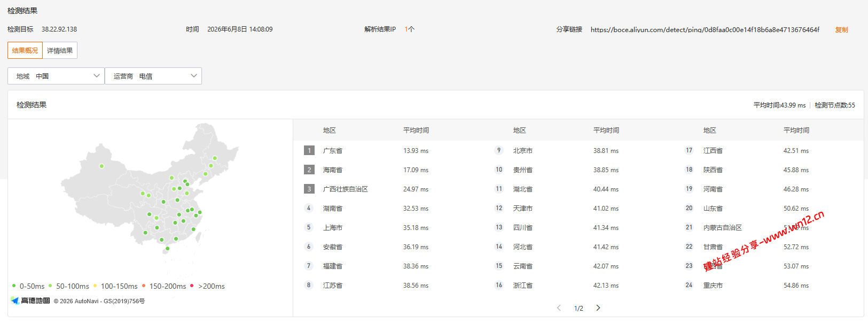Viewport: 868px width, 323px height.
Task: Select the 河北省 row name
Action: 523,247
